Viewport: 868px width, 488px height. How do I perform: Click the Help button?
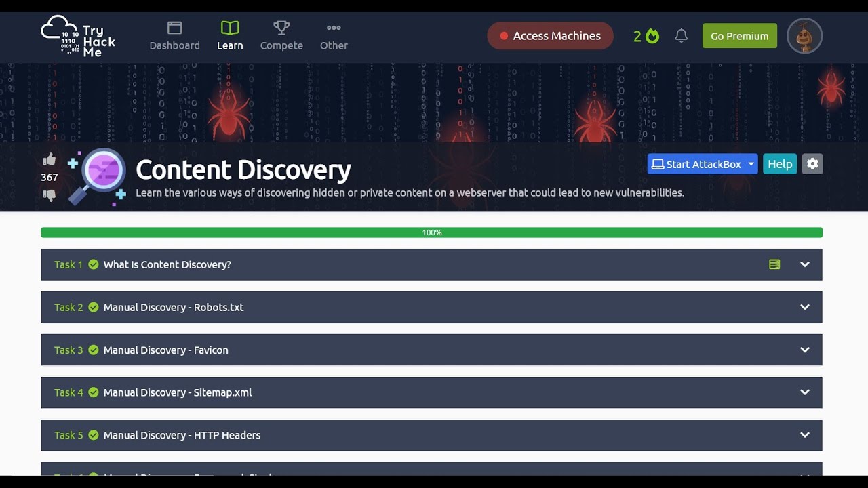[x=780, y=164]
